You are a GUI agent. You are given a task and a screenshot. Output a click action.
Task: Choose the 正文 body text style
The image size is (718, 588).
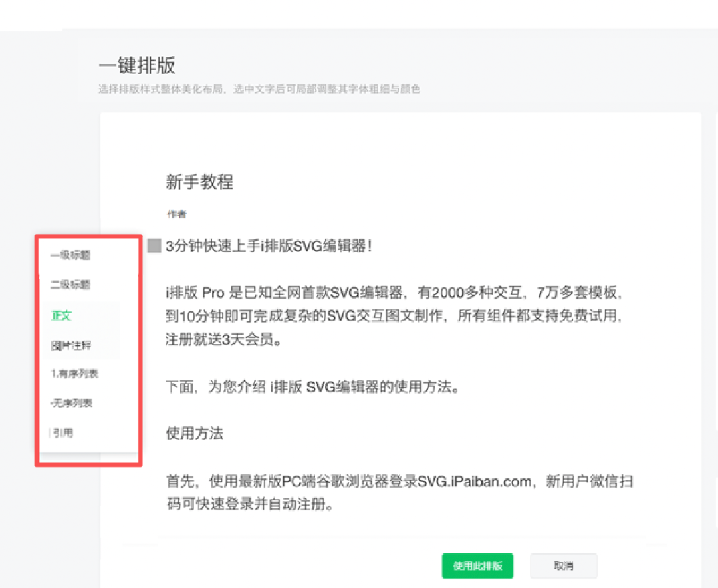[61, 315]
